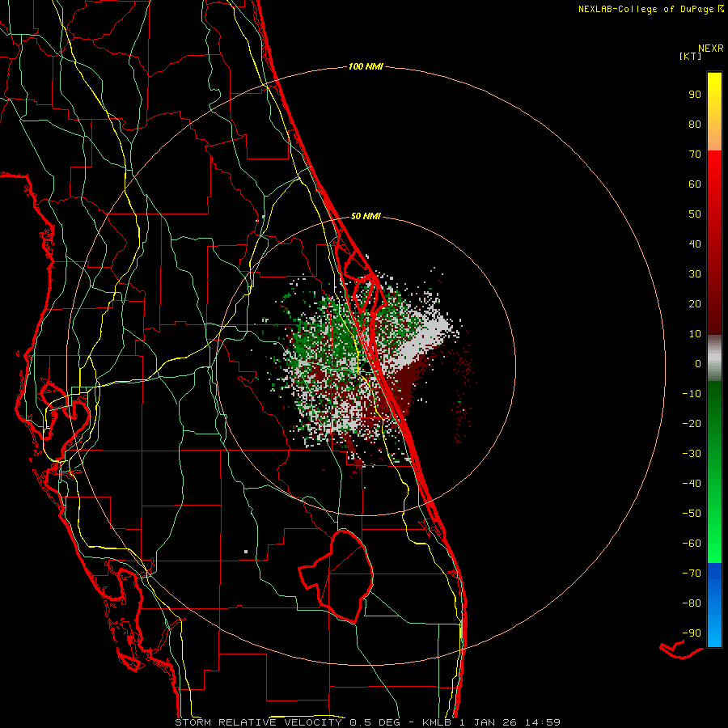Pick the gray zero-velocity band of color bar
This screenshot has width=728, height=728.
[x=714, y=358]
